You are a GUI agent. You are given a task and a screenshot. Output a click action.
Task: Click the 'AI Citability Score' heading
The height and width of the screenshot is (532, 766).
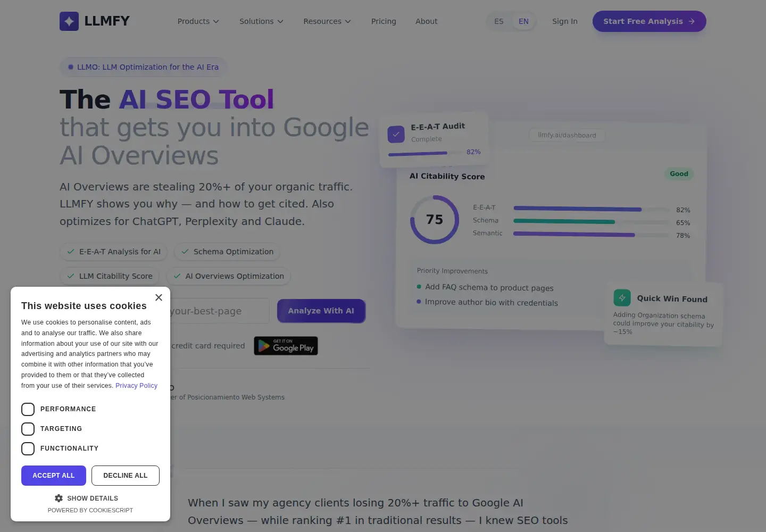pyautogui.click(x=447, y=176)
